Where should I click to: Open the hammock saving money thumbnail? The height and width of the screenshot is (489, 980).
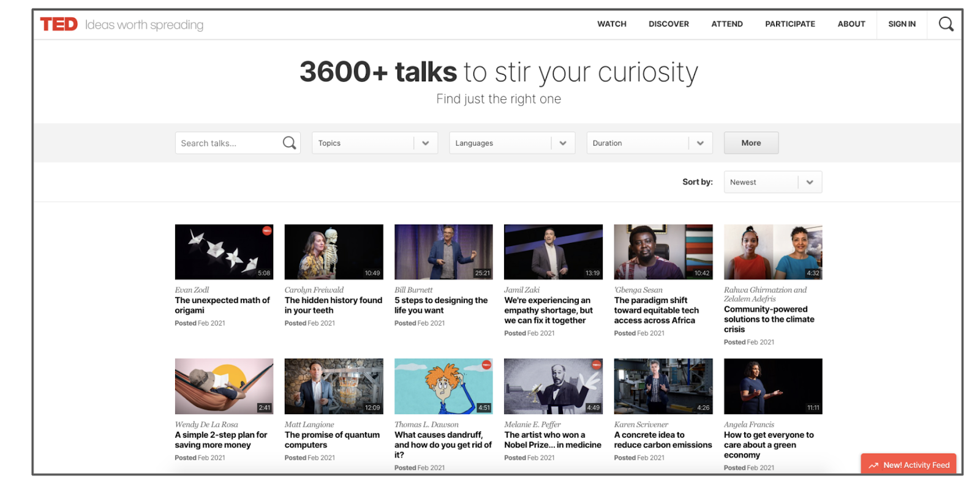(x=224, y=386)
